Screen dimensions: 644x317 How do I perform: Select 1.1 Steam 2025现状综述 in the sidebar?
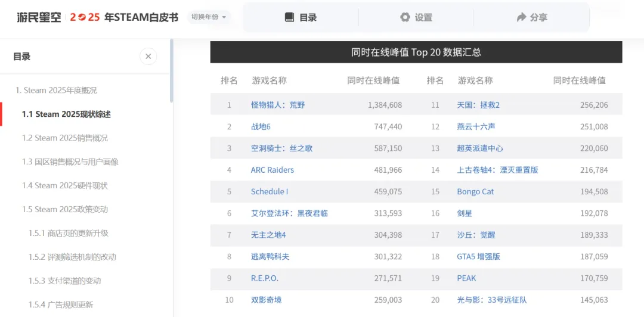[x=66, y=114]
